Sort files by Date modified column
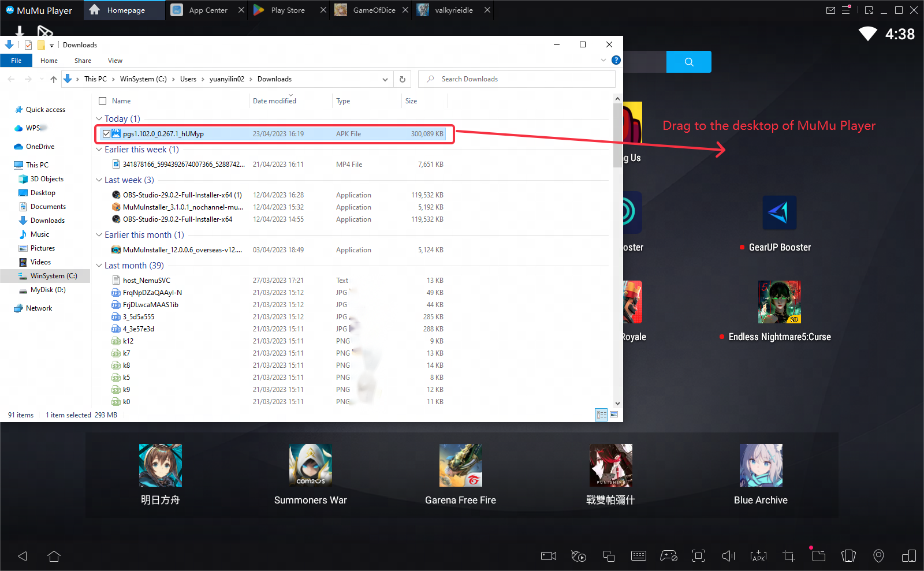Image resolution: width=924 pixels, height=571 pixels. [x=274, y=101]
